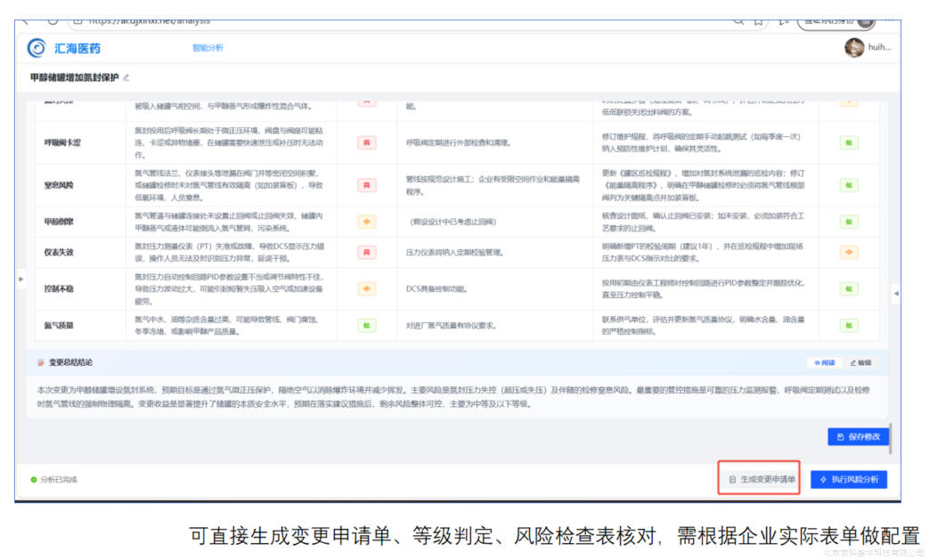Click the red 高 badge in 呼吸阀卡涩 row
Image resolution: width=929 pixels, height=560 pixels.
(367, 142)
